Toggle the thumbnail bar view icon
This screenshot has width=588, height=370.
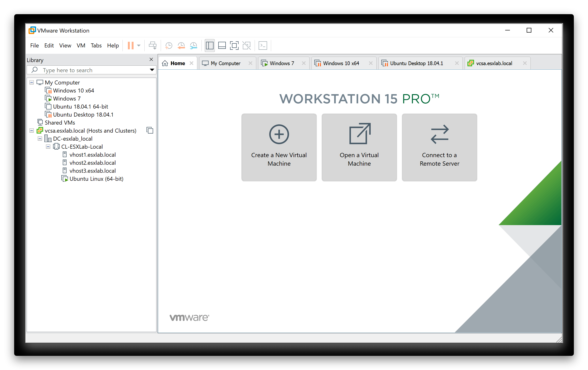tap(222, 46)
